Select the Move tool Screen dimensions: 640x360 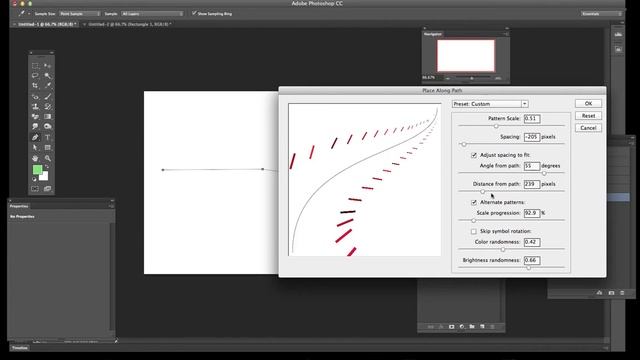tap(47, 65)
